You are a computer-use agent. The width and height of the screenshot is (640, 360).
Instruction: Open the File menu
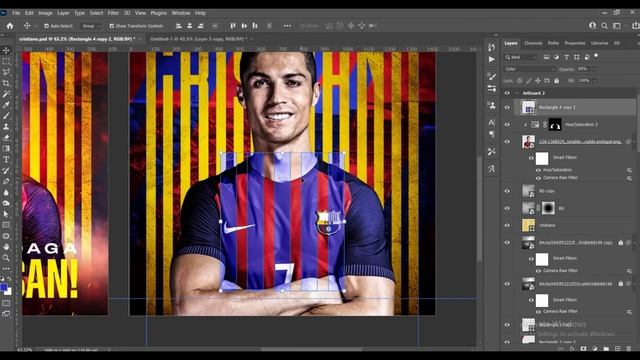16,13
